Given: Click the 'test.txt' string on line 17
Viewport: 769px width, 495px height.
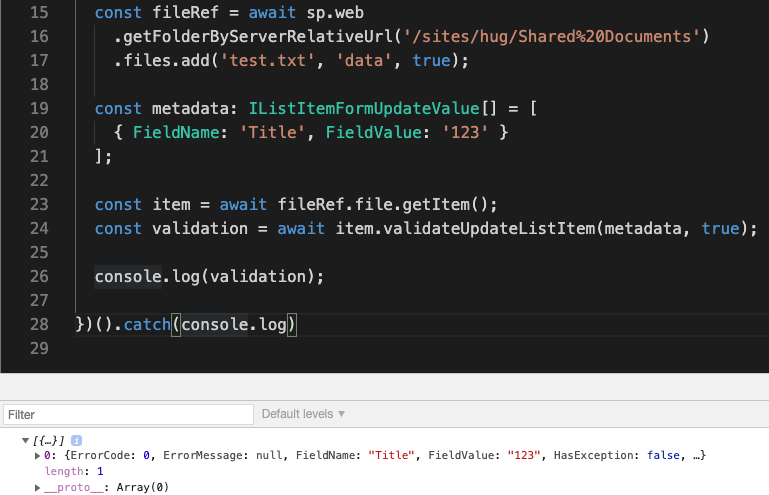Looking at the screenshot, I should pos(267,60).
